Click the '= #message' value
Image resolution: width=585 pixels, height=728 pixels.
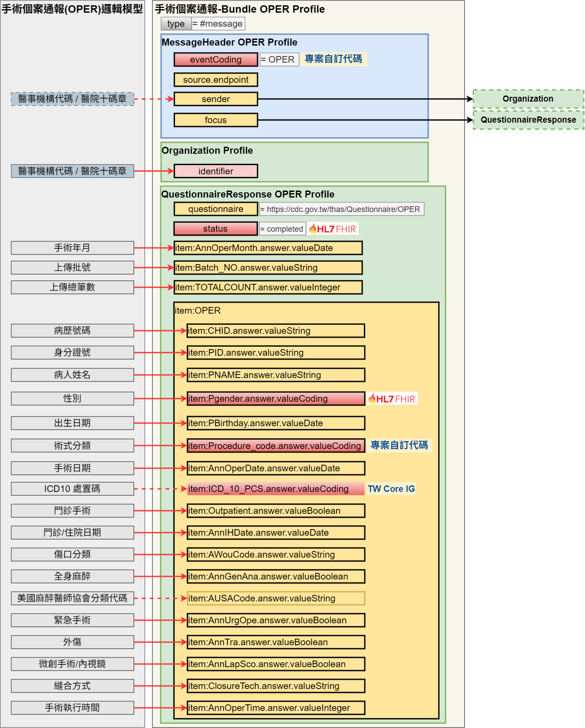click(x=218, y=24)
